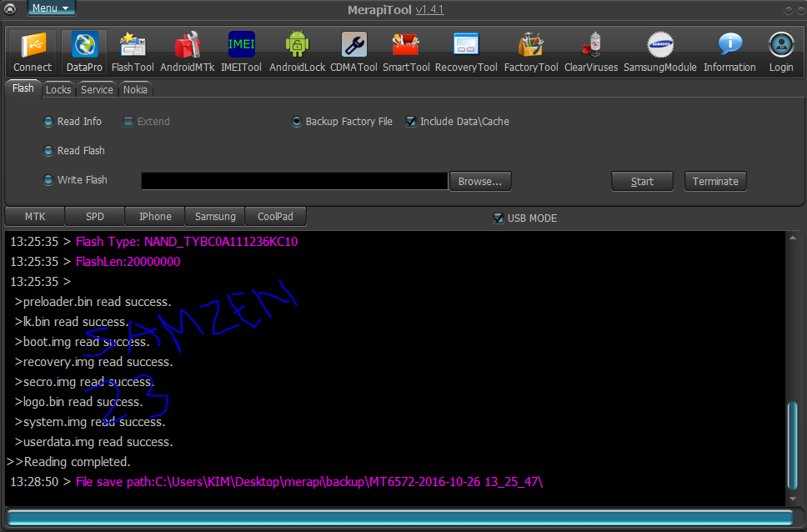The image size is (807, 532).
Task: Select the AndroidMTk tool icon
Action: pos(186,52)
